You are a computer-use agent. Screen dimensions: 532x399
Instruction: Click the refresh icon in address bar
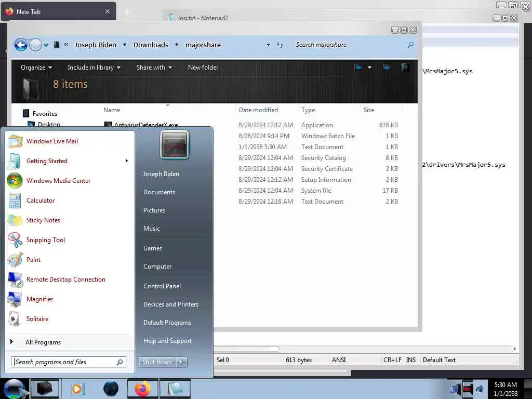(280, 45)
